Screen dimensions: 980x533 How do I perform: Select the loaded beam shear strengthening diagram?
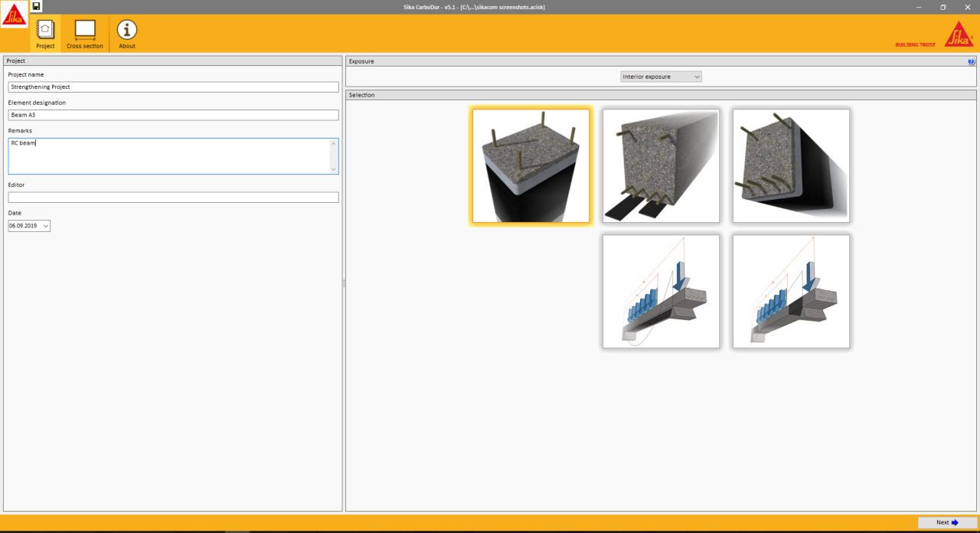tap(791, 292)
